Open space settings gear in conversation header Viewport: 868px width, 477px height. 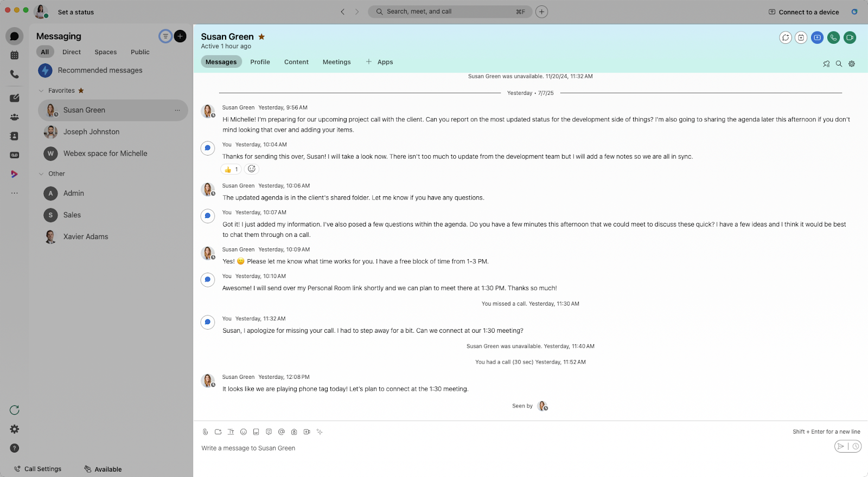[852, 64]
